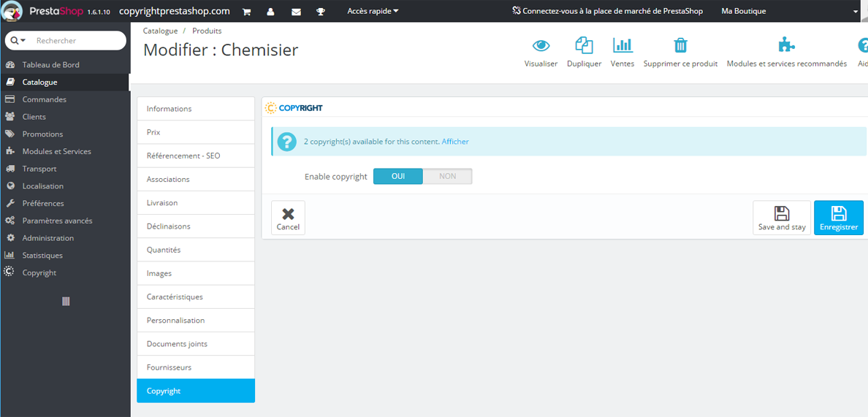Click the Save and stay button
This screenshot has height=417, width=868.
(x=782, y=218)
